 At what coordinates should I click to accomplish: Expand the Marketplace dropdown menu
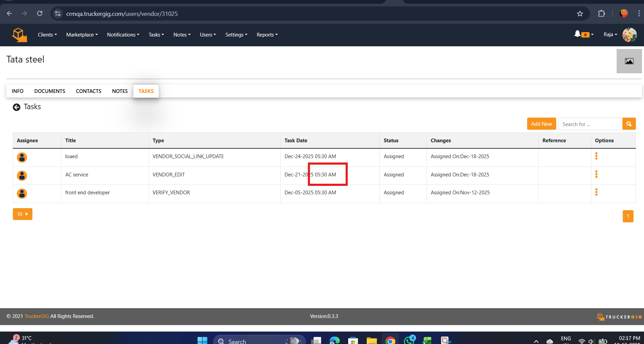point(82,35)
